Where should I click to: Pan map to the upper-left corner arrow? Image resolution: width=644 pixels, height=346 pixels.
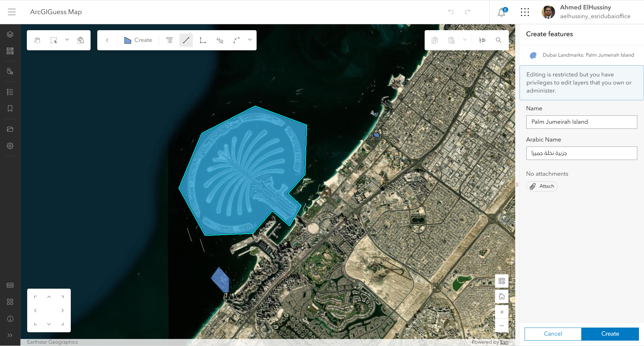pyautogui.click(x=36, y=297)
